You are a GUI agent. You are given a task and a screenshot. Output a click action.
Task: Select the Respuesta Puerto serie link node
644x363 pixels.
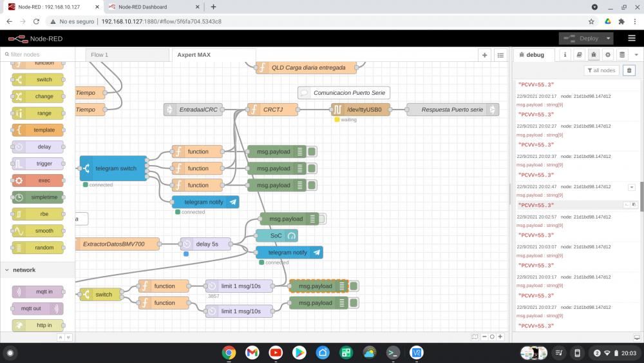(453, 110)
